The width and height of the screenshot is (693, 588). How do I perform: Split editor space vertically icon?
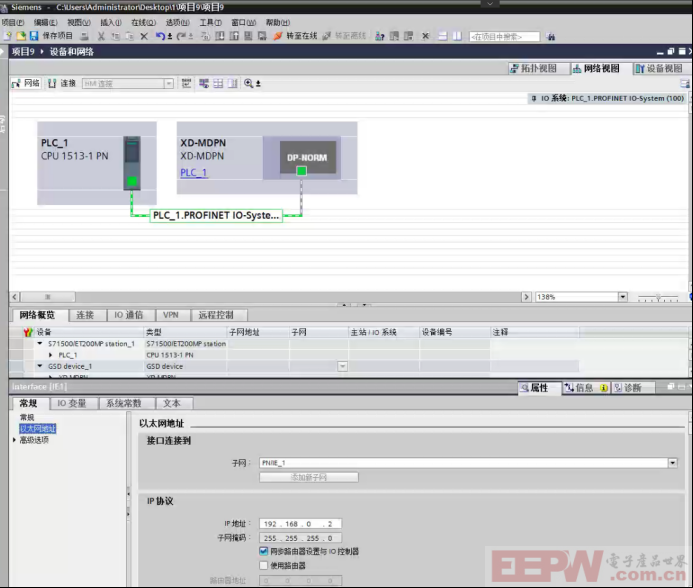tap(457, 36)
